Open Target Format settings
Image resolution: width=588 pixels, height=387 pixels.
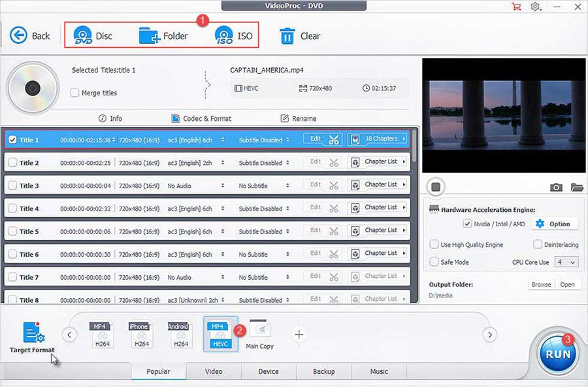32,337
